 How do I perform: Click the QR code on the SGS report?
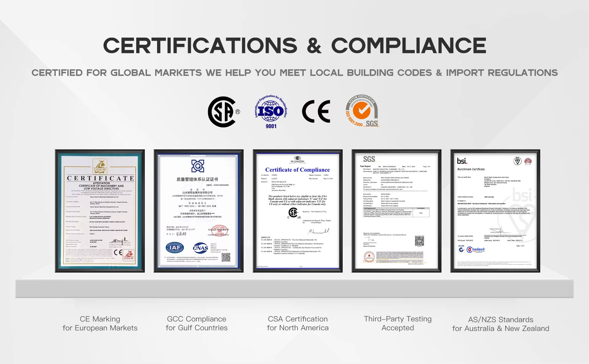tap(419, 241)
